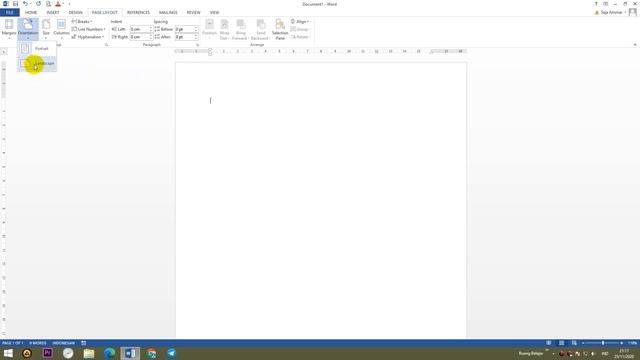Open File Explorer from taskbar

[89, 353]
